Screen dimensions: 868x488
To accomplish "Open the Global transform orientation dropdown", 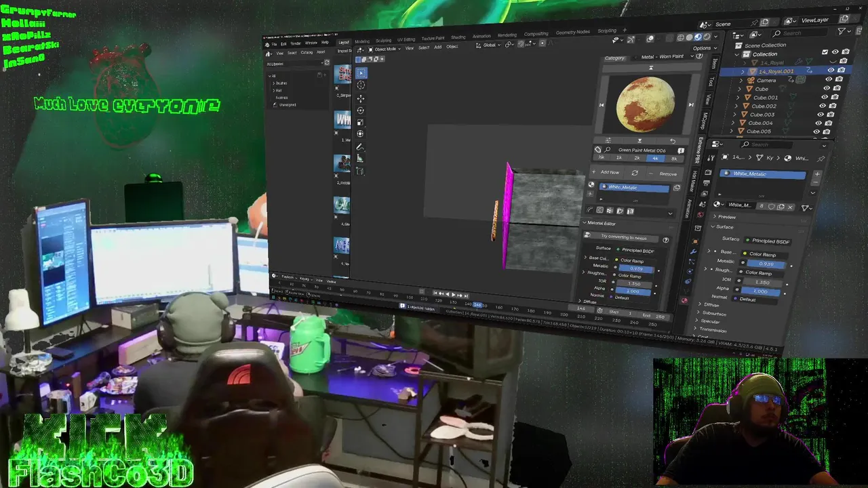I will coord(488,45).
